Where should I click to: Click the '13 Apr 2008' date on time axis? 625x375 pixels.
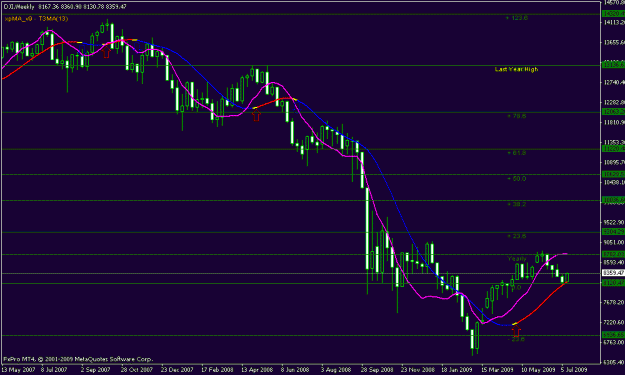pyautogui.click(x=257, y=369)
